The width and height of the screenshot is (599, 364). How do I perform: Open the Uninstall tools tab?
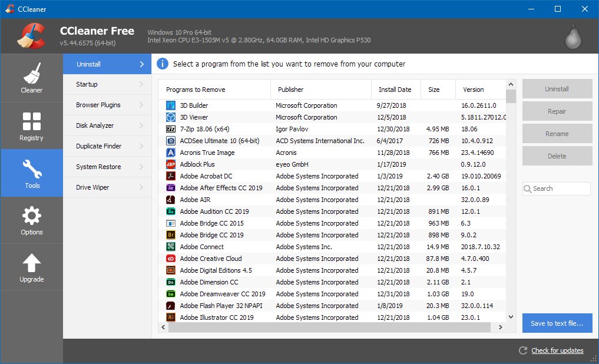click(107, 64)
